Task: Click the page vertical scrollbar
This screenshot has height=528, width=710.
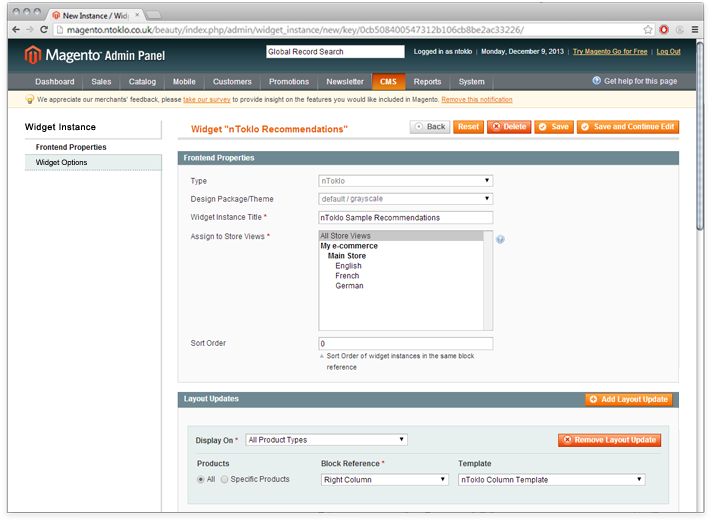Action: (700, 136)
